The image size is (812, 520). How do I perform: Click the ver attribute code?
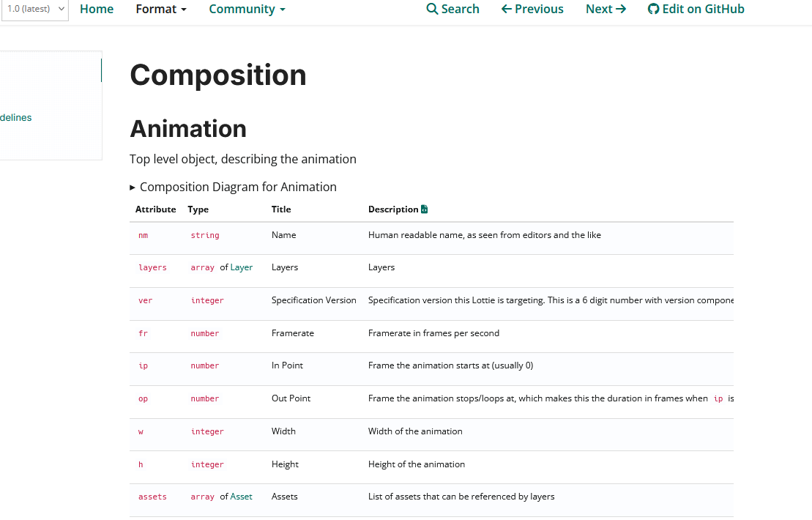(145, 300)
